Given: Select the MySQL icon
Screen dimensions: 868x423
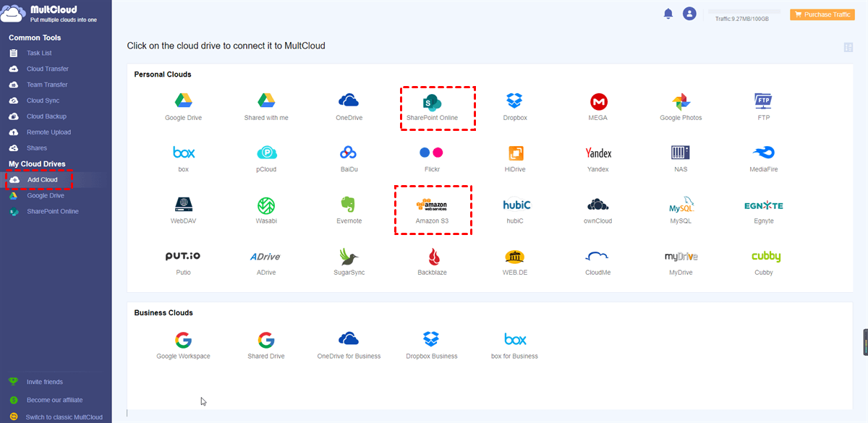Looking at the screenshot, I should pyautogui.click(x=681, y=210).
